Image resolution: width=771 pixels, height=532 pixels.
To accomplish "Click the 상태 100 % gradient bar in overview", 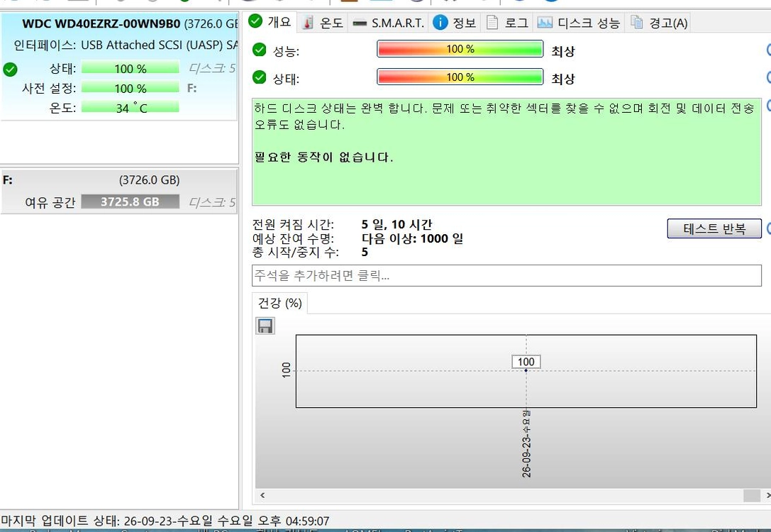I will [x=460, y=77].
